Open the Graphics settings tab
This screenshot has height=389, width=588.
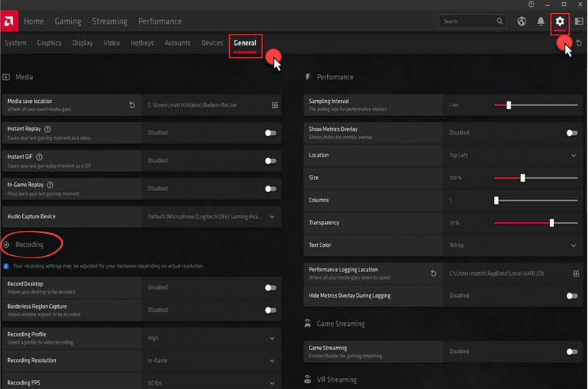pos(49,43)
